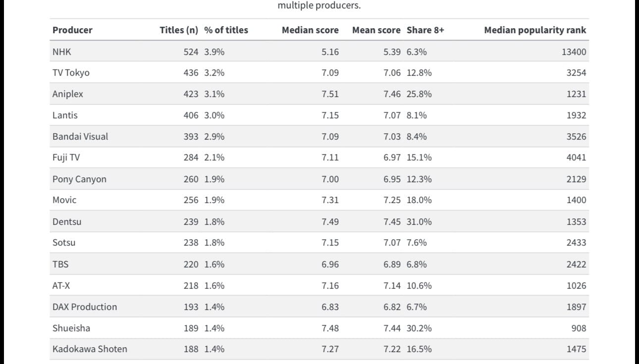The height and width of the screenshot is (364, 639).
Task: Select the Aniplex producer cell
Action: (x=68, y=94)
